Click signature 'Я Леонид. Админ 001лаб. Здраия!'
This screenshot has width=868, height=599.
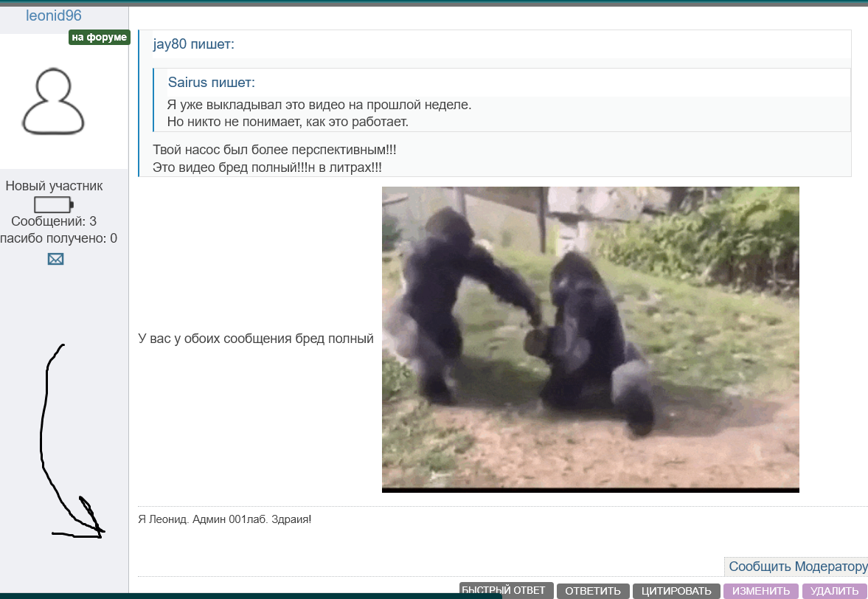coord(225,519)
